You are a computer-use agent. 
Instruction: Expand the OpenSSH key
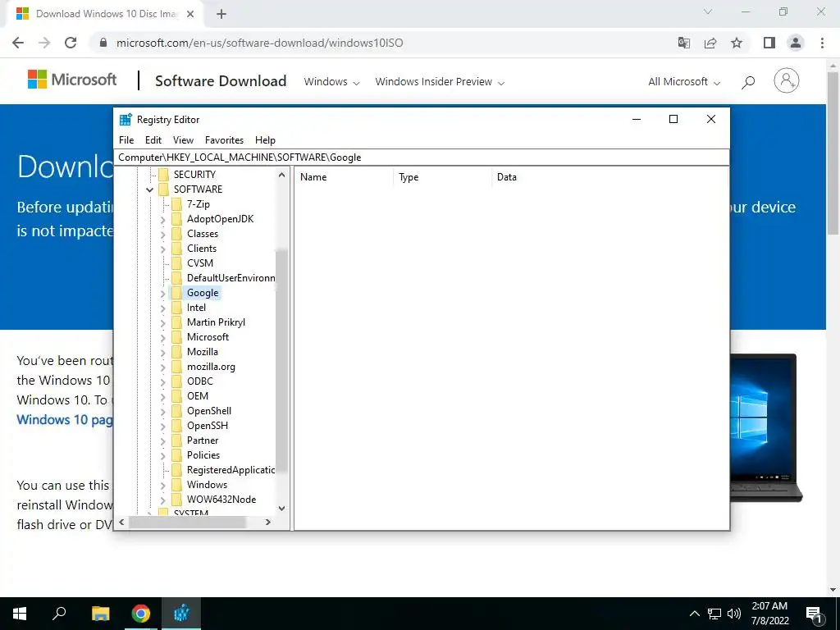click(163, 427)
